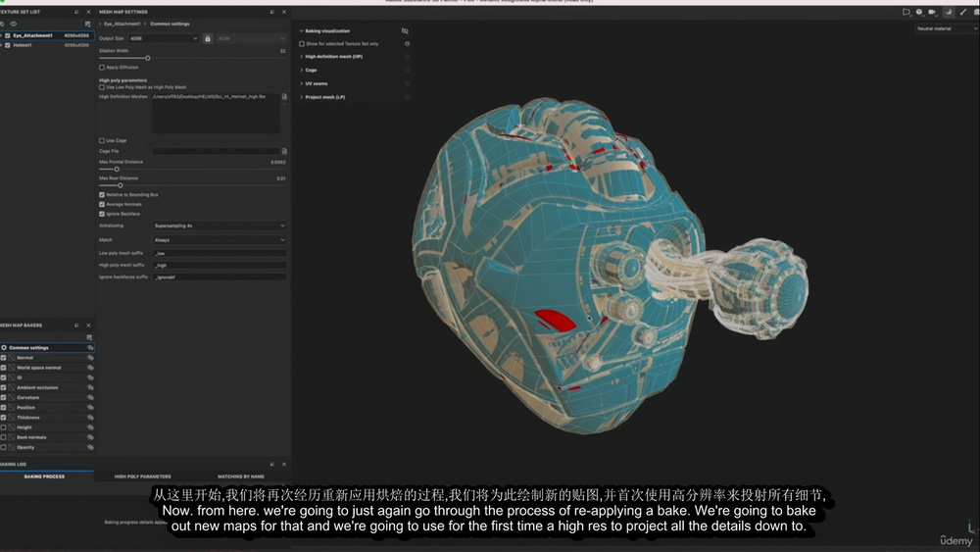Disable the Normal baker checkbox

click(3, 358)
